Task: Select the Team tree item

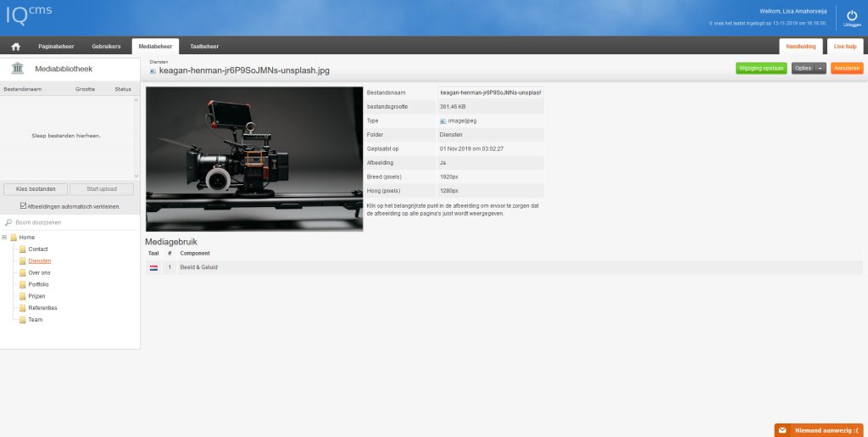Action: 36,320
